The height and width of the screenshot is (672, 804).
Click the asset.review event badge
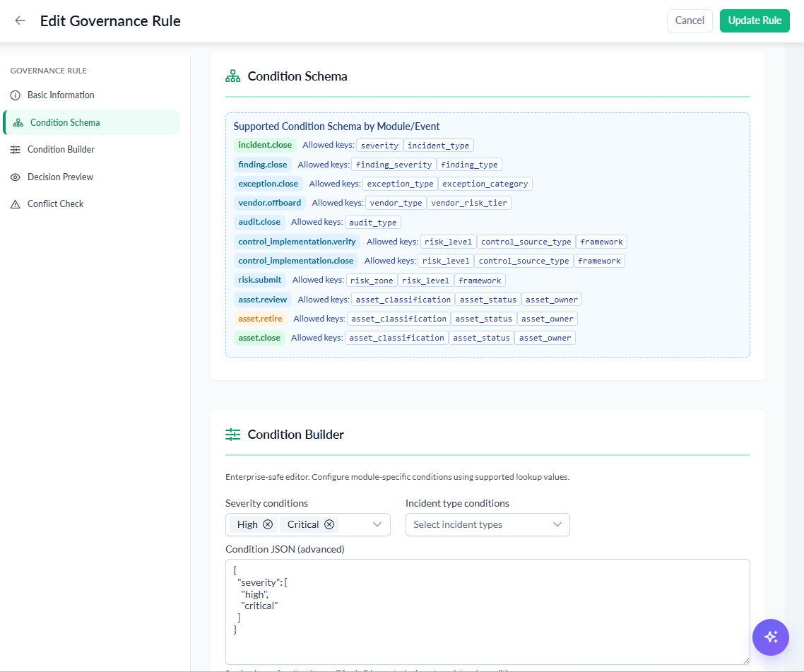(263, 300)
